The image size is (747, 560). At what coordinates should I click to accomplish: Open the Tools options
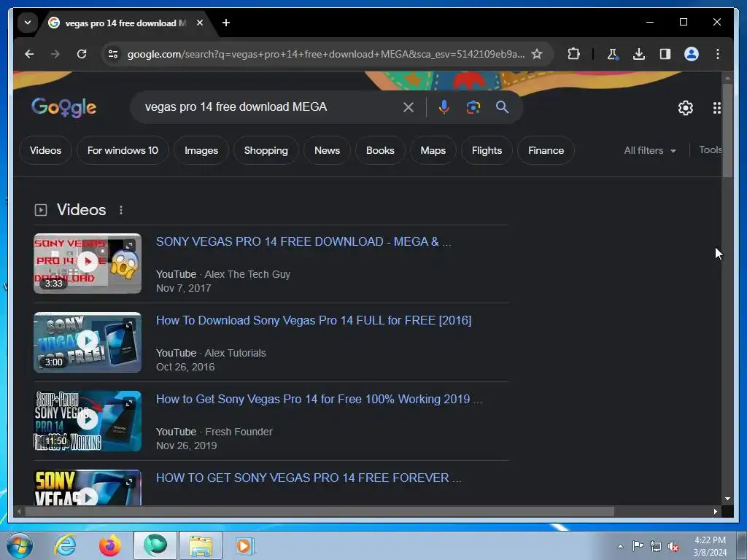[711, 150]
